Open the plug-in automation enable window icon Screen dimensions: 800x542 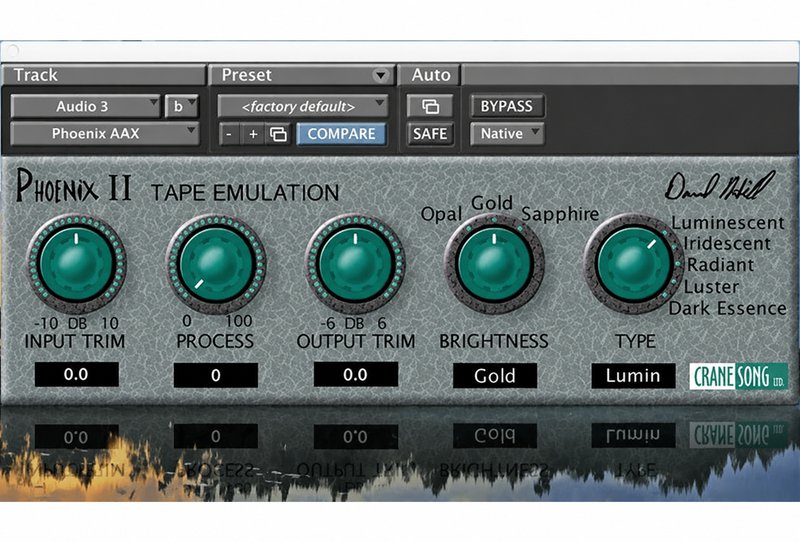tap(431, 106)
